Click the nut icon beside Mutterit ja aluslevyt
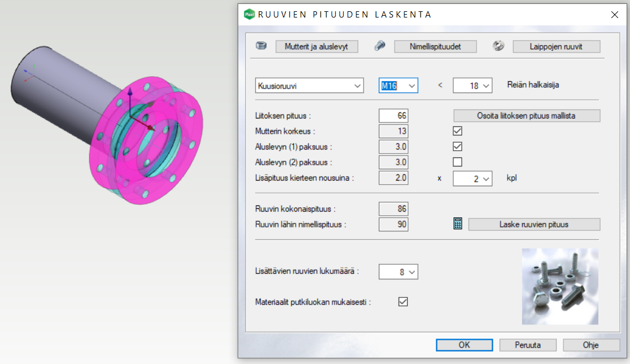630x364 pixels. click(261, 46)
